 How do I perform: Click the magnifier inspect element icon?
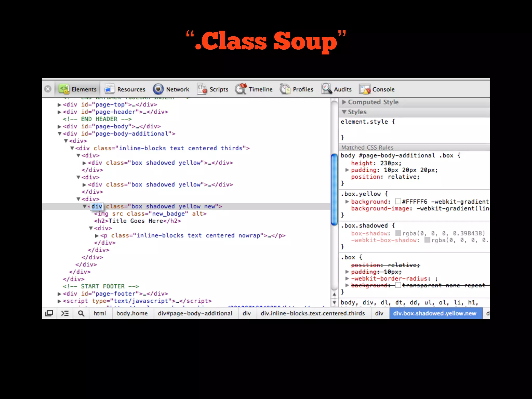(81, 313)
